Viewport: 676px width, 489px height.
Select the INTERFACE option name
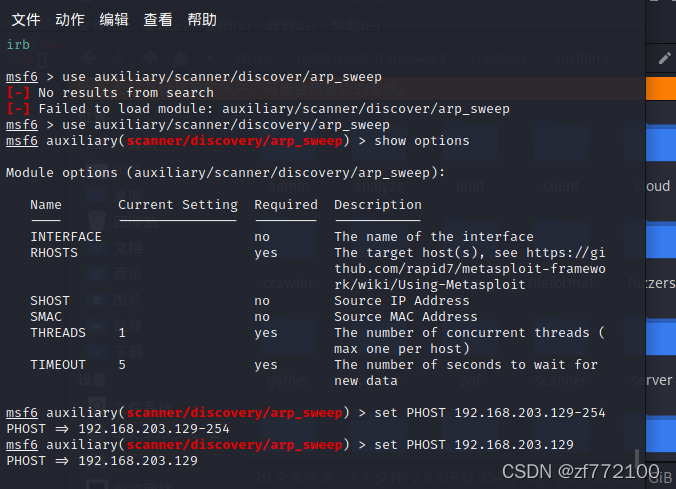point(66,237)
